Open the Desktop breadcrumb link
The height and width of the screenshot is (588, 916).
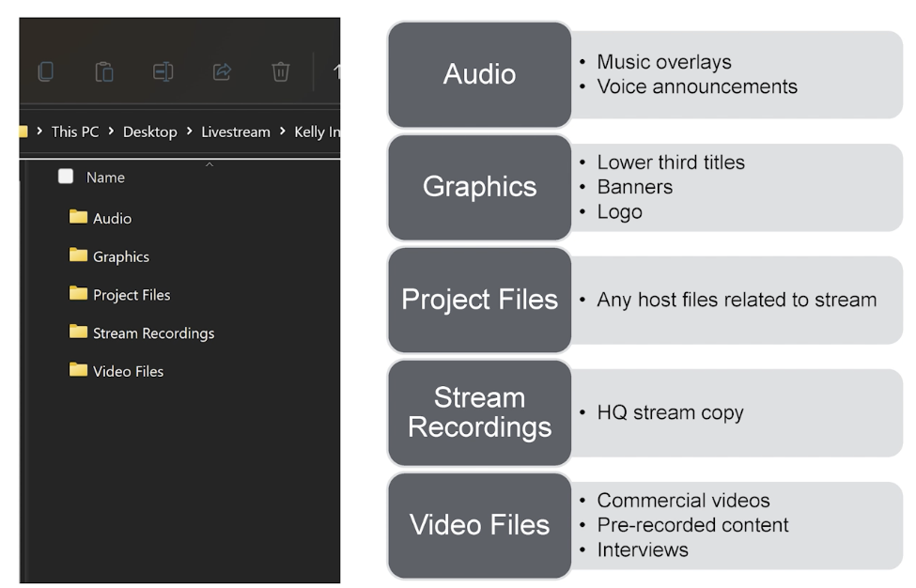[150, 132]
